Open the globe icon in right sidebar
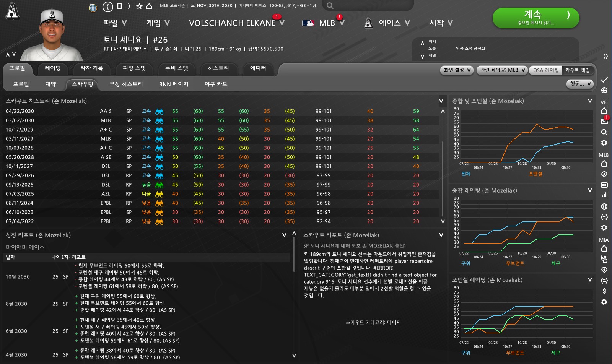 (604, 90)
